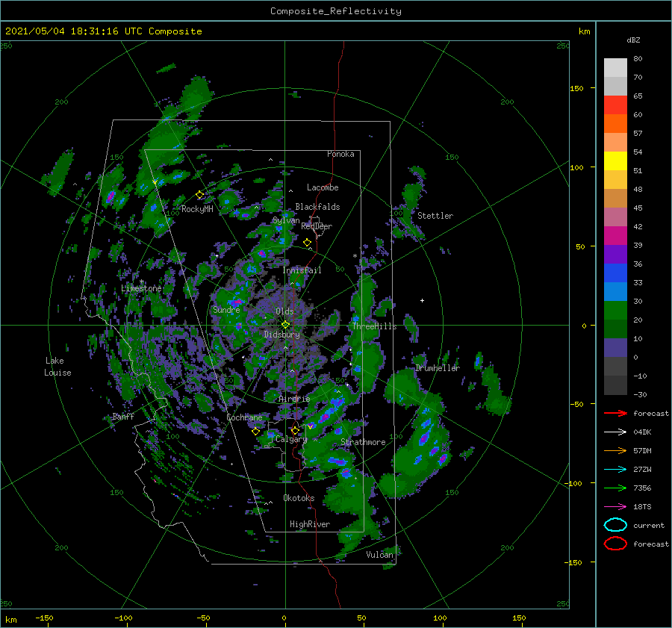Pick the blue 33-36 dBZ color swatch

click(615, 273)
